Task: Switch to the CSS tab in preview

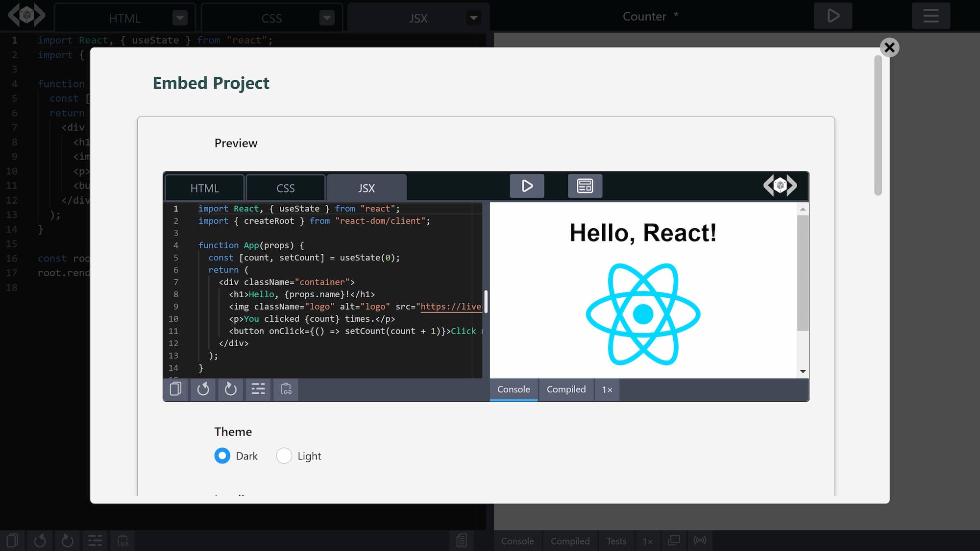Action: point(285,188)
